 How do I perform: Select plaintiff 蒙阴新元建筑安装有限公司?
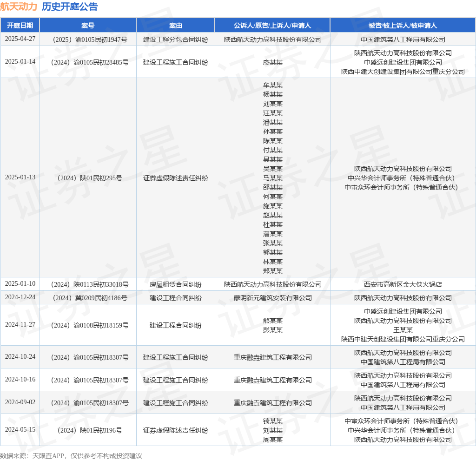[x=272, y=298]
